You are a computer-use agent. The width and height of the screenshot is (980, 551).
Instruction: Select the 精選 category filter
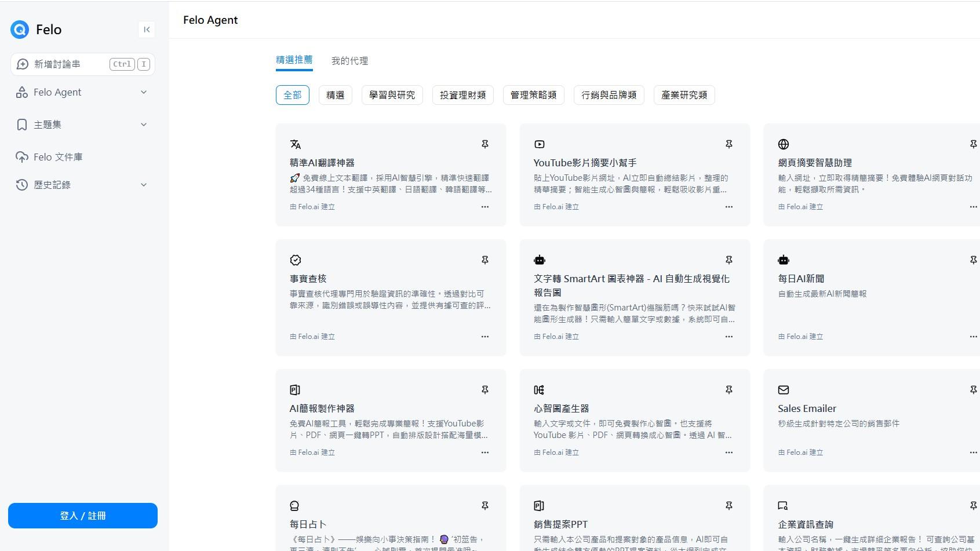click(x=336, y=95)
